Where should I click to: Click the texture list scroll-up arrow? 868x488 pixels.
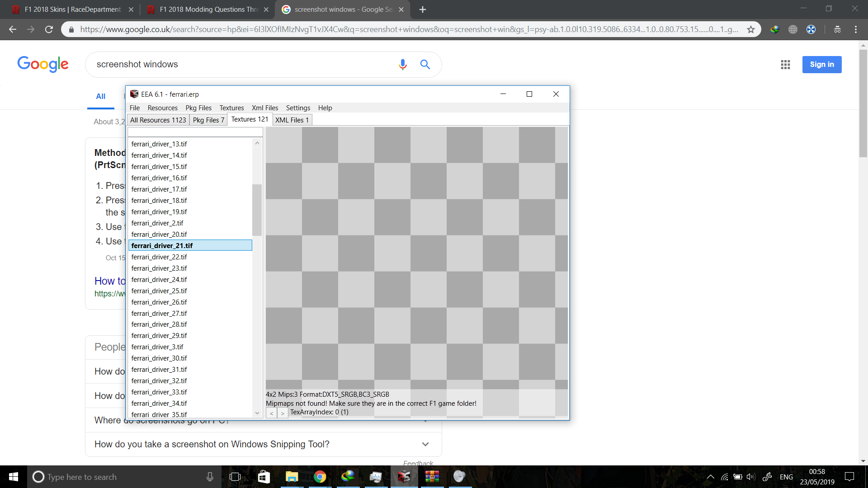coord(257,143)
